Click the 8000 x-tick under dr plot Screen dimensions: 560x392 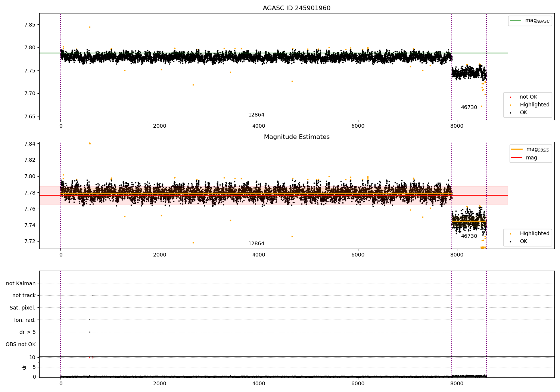point(457,384)
